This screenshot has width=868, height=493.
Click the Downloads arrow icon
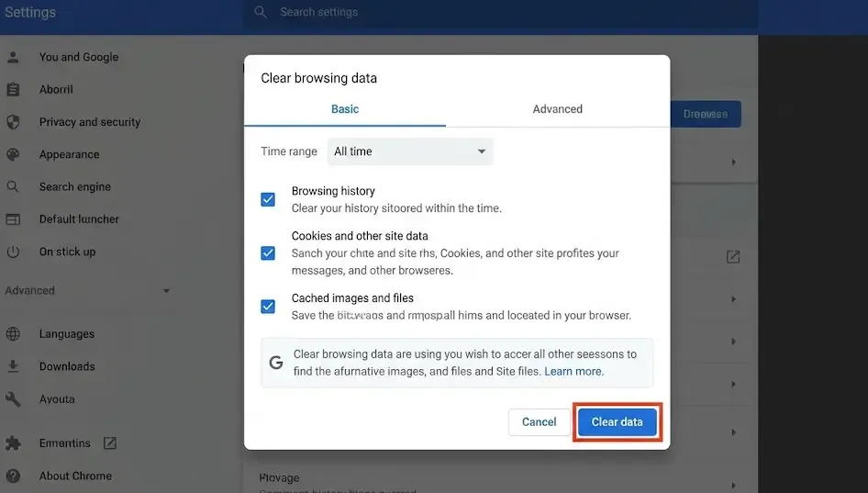coord(13,366)
